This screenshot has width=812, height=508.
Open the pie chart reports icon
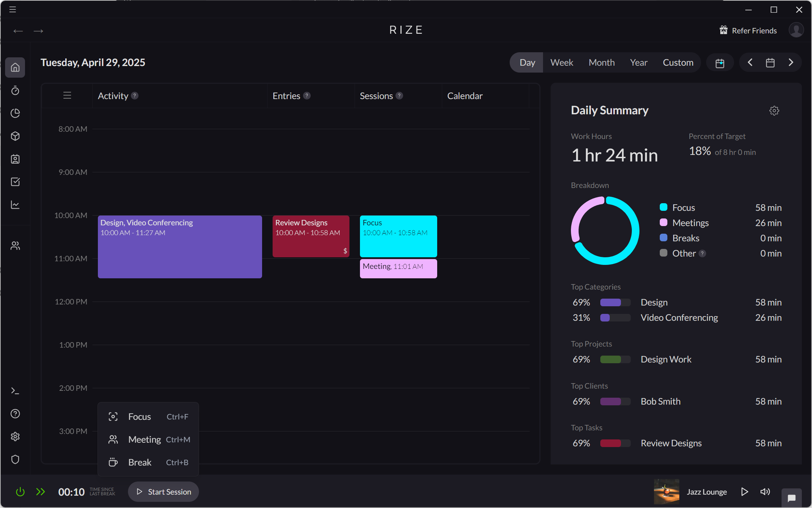tap(15, 113)
